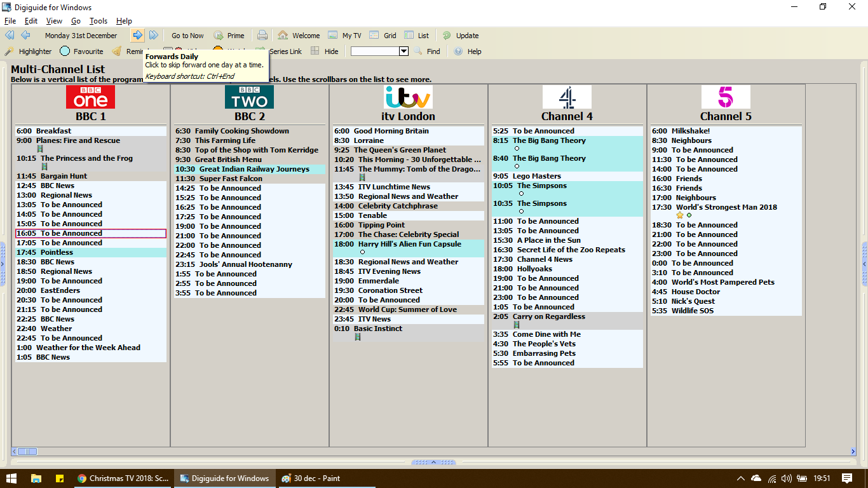This screenshot has height=488, width=868.
Task: Click the horizontal scrollbar left arrow
Action: coord(15,451)
